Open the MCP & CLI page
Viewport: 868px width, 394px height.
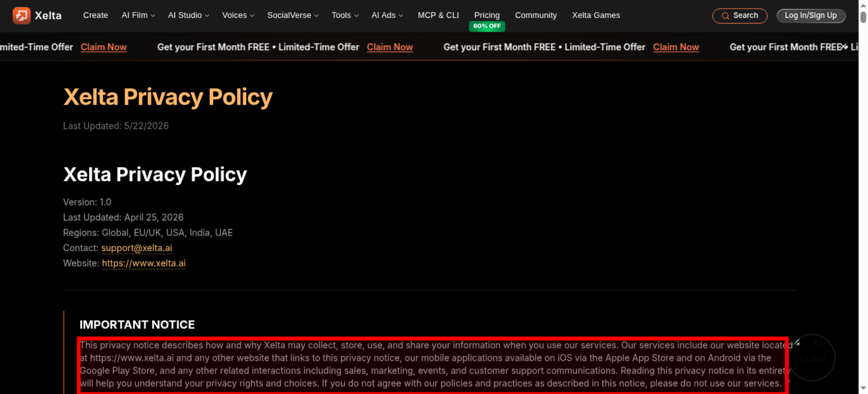pos(438,16)
